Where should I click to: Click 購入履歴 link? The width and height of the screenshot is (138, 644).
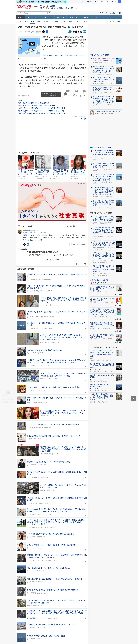(x=112, y=13)
